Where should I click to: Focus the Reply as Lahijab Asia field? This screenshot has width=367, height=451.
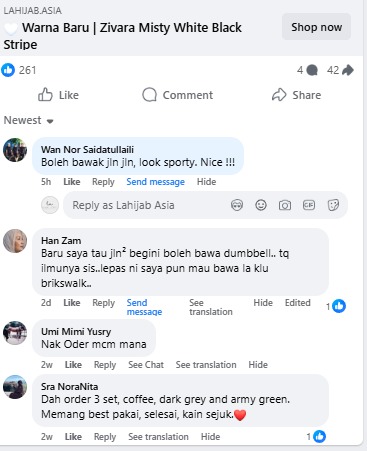[147, 205]
